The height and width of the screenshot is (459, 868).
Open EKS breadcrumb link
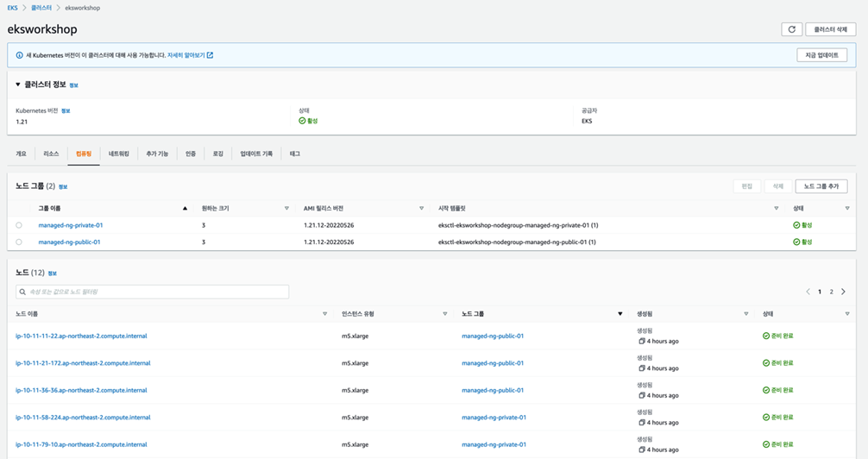(x=12, y=9)
